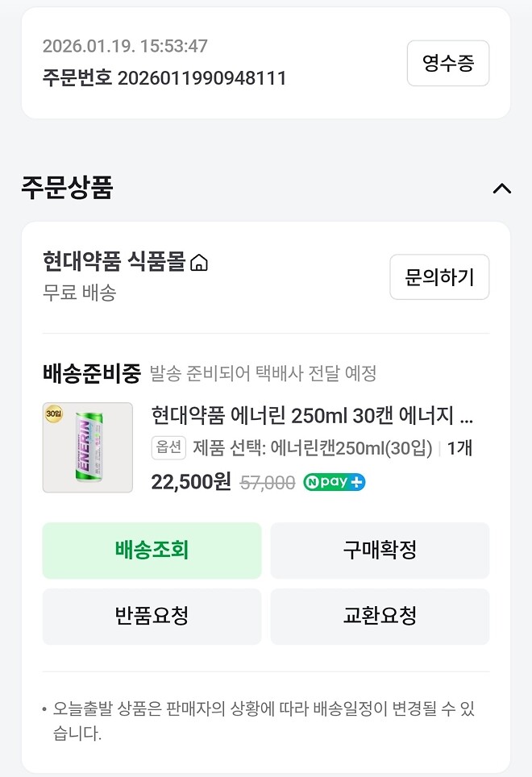Open the product title 현대약품 에너린 250ml 30캔
The width and height of the screenshot is (532, 777).
click(309, 417)
